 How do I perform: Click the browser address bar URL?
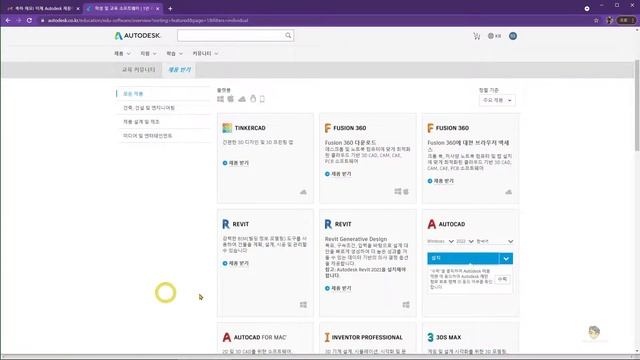click(x=148, y=20)
